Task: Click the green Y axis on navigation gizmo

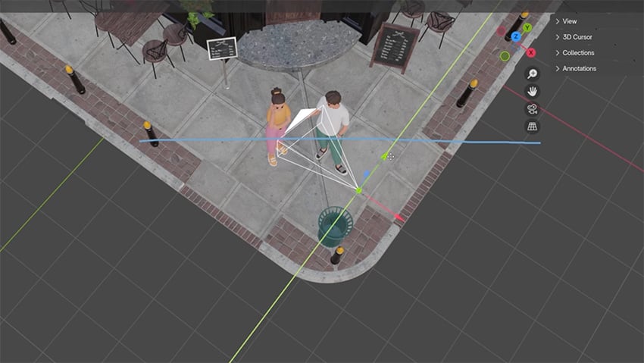Action: (x=527, y=28)
